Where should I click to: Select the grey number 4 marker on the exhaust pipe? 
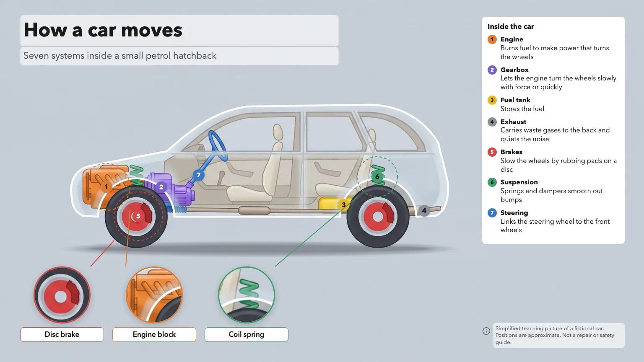[424, 211]
